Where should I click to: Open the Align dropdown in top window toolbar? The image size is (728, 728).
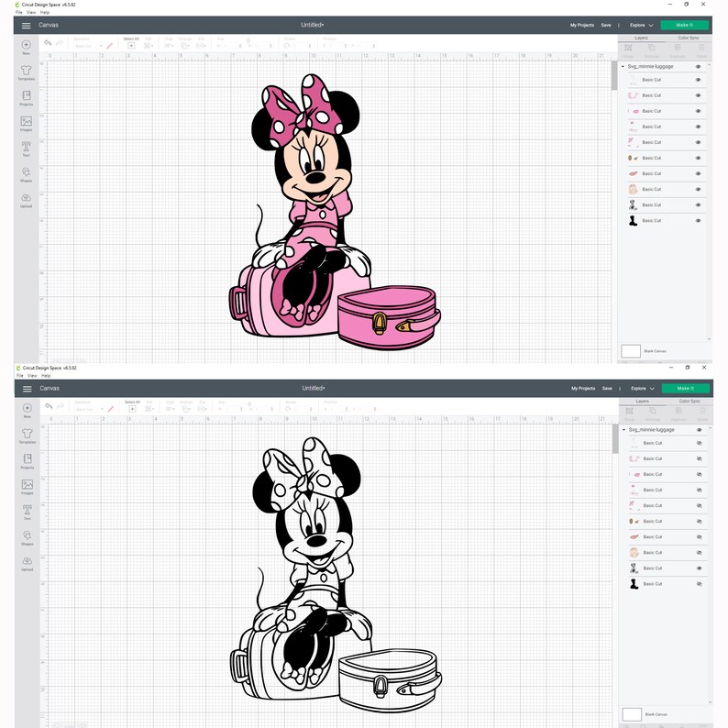coord(169,46)
